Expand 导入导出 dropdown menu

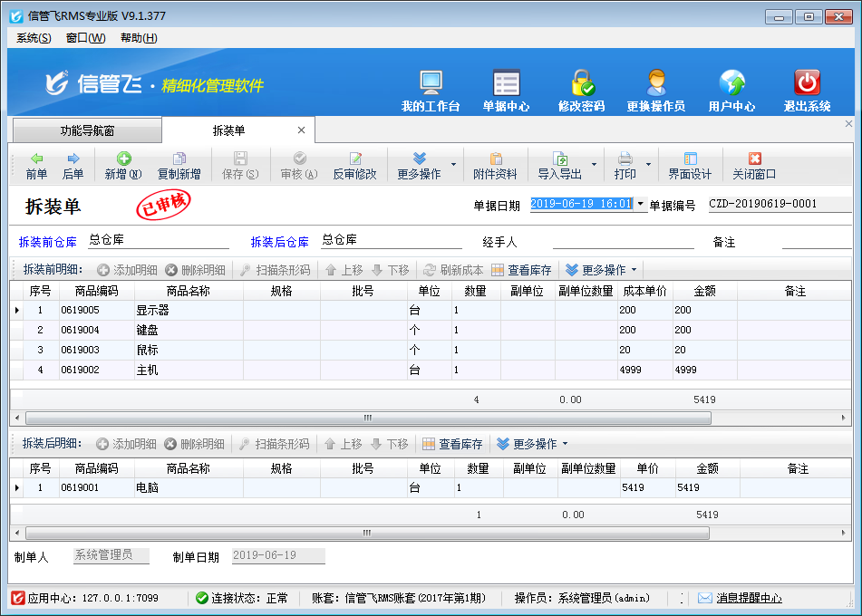coord(595,166)
